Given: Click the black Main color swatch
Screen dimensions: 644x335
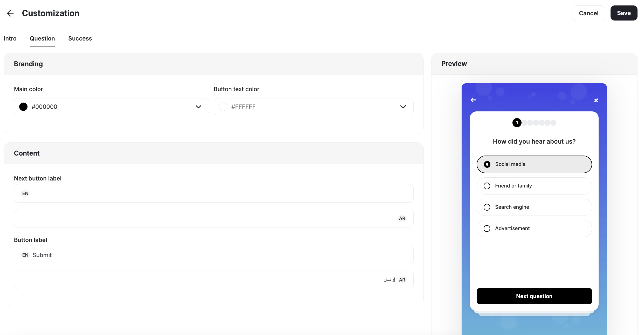Looking at the screenshot, I should pyautogui.click(x=23, y=107).
